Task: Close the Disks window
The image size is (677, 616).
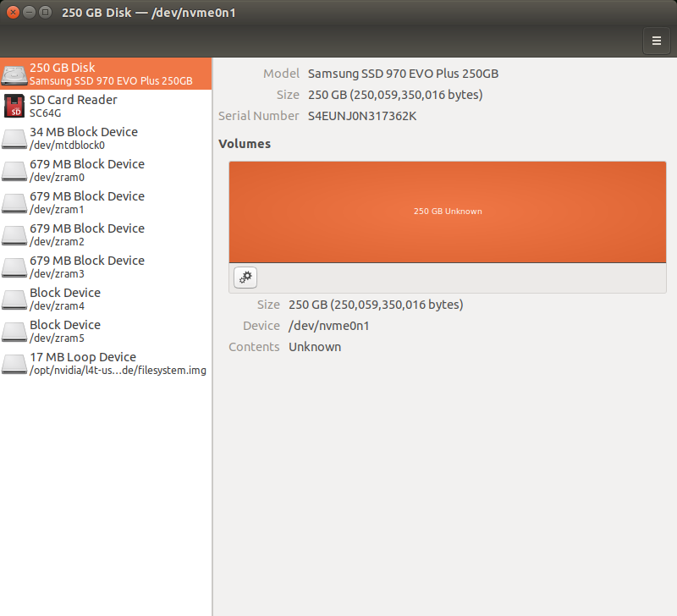Action: point(14,13)
